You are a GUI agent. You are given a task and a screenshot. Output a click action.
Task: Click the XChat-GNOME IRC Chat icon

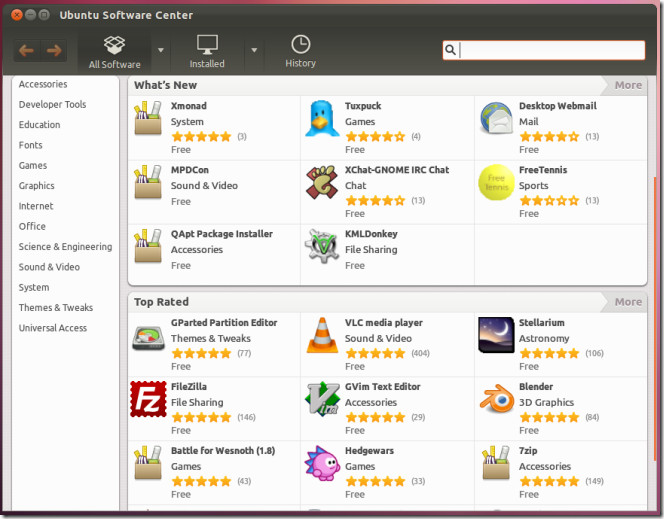click(x=322, y=182)
